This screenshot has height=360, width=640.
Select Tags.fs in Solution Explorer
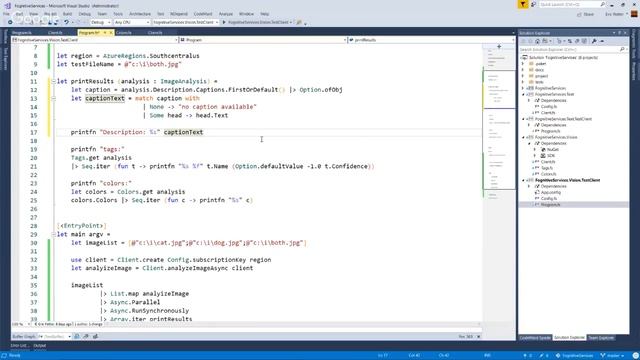tap(547, 168)
